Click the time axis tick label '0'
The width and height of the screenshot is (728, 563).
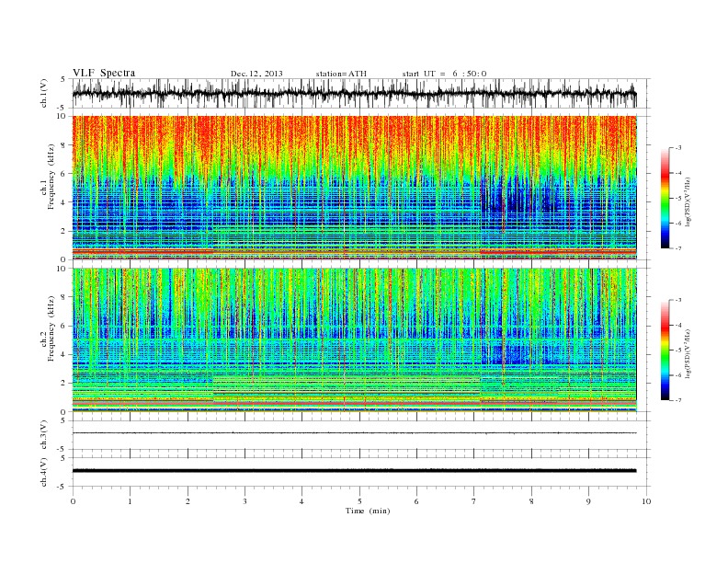click(73, 501)
